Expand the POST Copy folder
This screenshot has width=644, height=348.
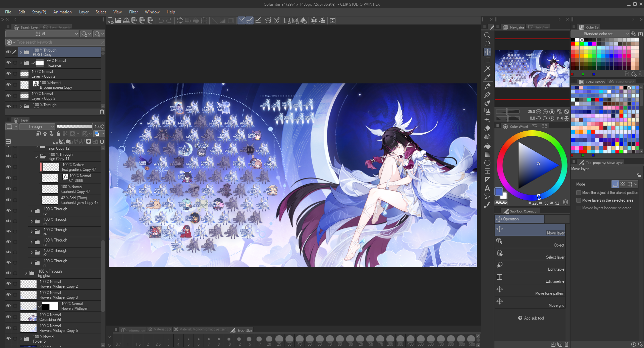tap(21, 52)
